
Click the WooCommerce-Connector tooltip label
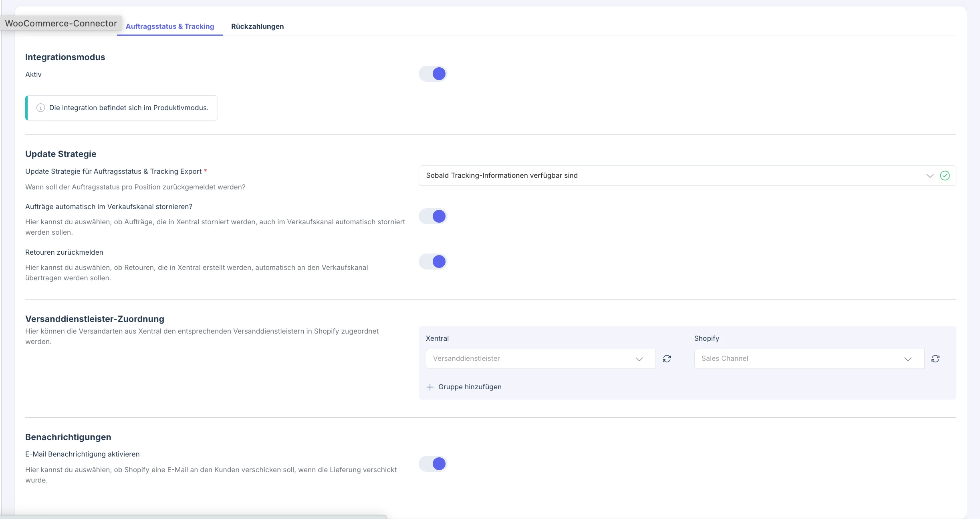(x=61, y=23)
